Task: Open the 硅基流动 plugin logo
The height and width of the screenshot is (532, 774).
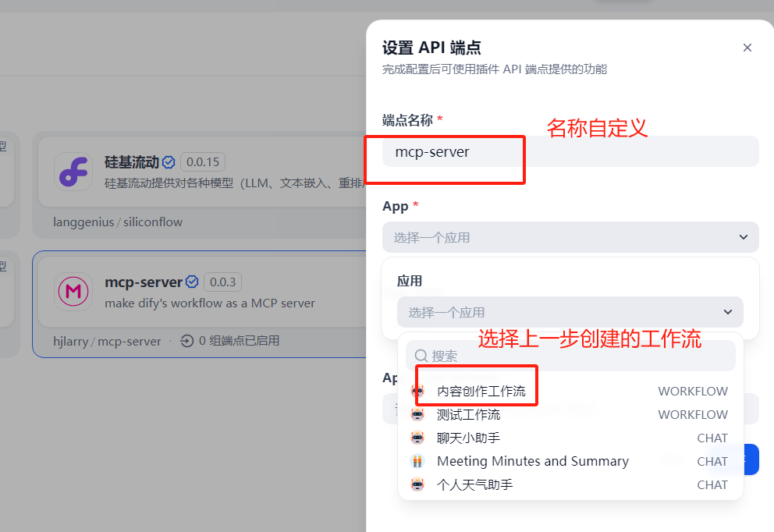Action: 73,172
